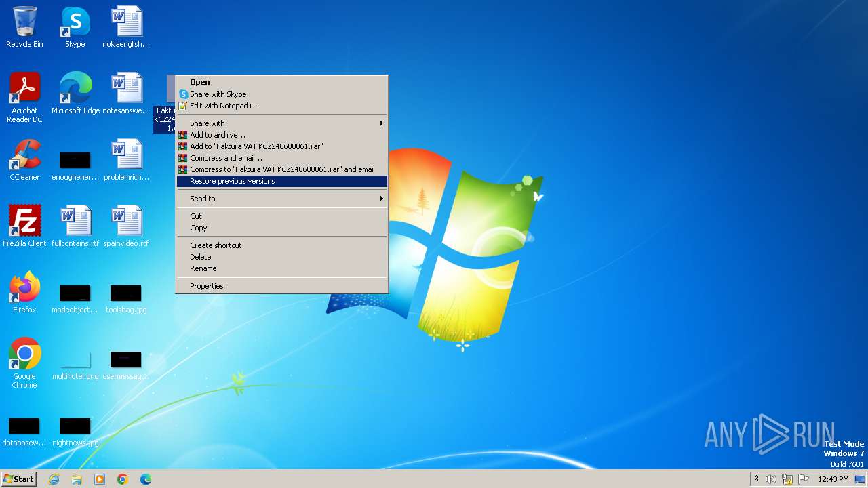Select the nightnews.jpg file icon
The width and height of the screenshot is (868, 488).
(75, 432)
